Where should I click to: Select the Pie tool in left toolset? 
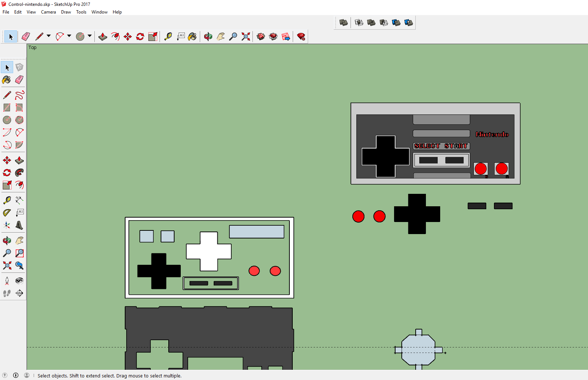[19, 145]
